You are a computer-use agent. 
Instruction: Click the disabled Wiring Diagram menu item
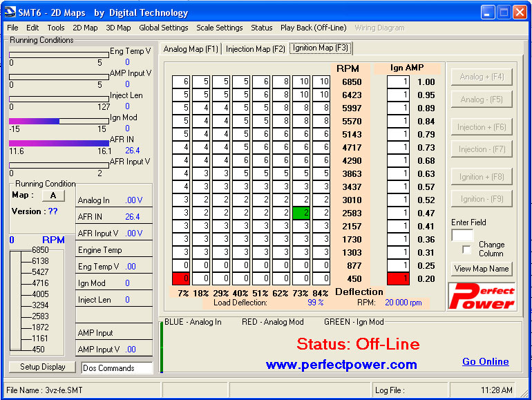click(379, 28)
